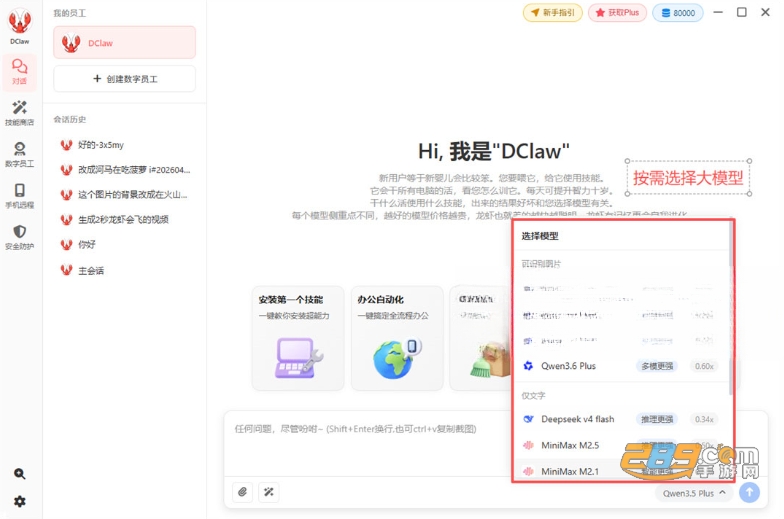Click the lobster icon next to 你好
Viewport: 784px width, 519px height.
click(66, 244)
